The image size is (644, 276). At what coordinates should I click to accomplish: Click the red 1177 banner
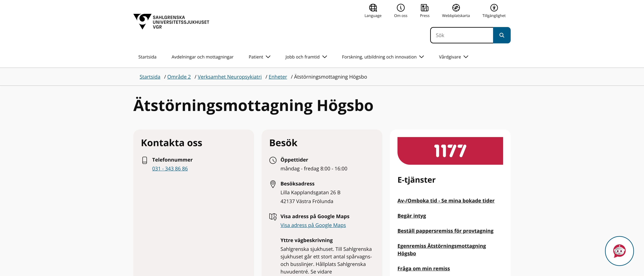tap(450, 151)
